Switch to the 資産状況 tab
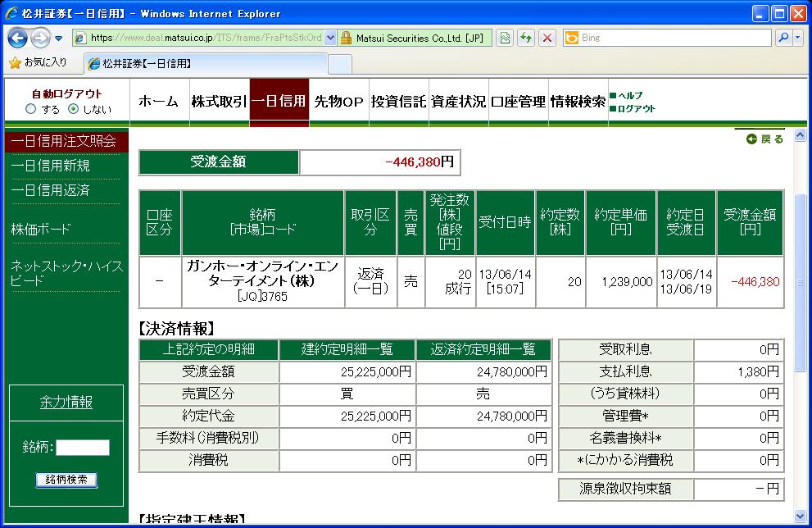This screenshot has width=812, height=528. pyautogui.click(x=458, y=102)
